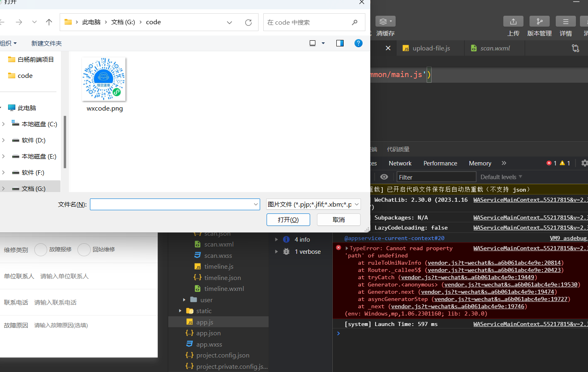
Task: Expand 软件 (F:) drive
Action: [x=3, y=172]
